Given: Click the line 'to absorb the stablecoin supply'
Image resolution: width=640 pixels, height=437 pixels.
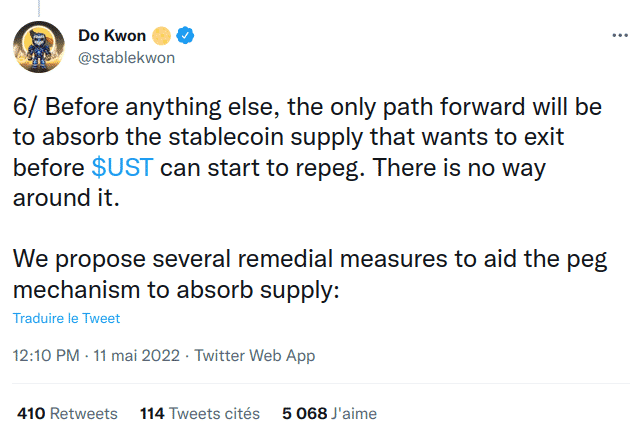Looking at the screenshot, I should (288, 138).
